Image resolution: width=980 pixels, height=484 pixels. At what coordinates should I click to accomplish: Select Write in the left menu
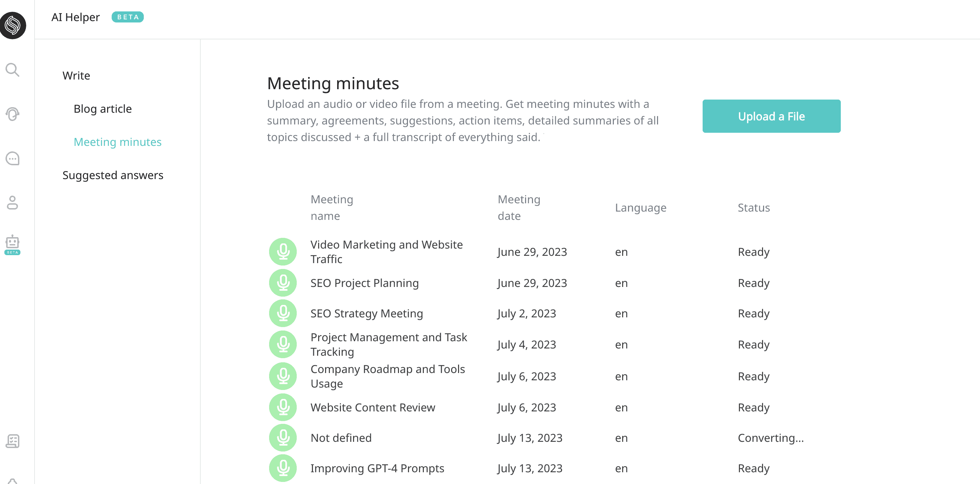click(76, 75)
